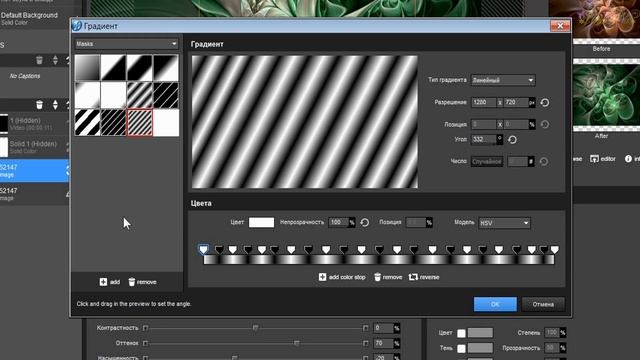Click the trash icon in the captions header
Screen dimensions: 640x360
coord(39,60)
